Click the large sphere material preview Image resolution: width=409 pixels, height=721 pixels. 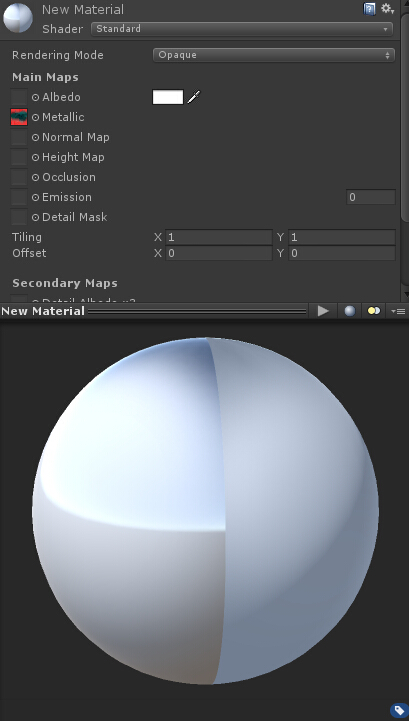click(205, 511)
